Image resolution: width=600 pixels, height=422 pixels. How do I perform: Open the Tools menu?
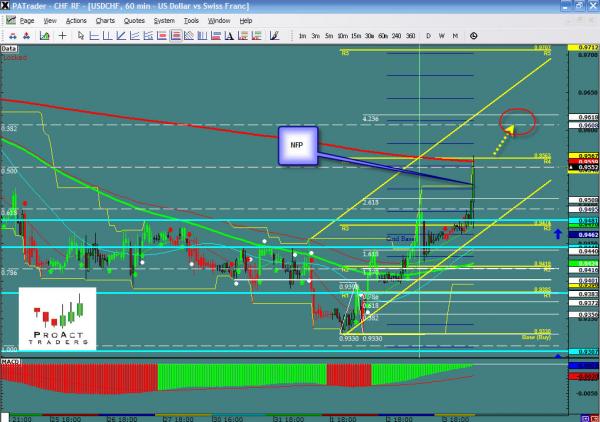click(191, 20)
